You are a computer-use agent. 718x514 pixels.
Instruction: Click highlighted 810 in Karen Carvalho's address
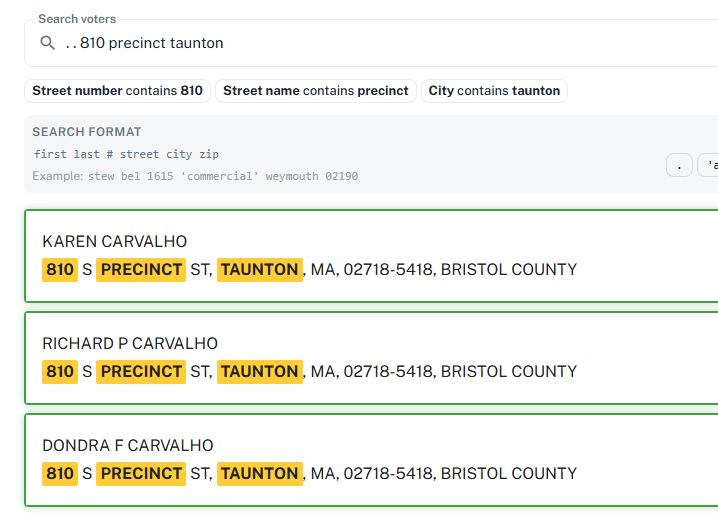[x=60, y=269]
